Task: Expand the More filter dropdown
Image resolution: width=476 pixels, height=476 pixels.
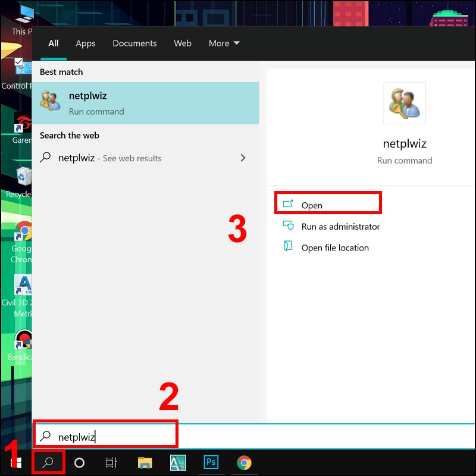Action: click(224, 43)
